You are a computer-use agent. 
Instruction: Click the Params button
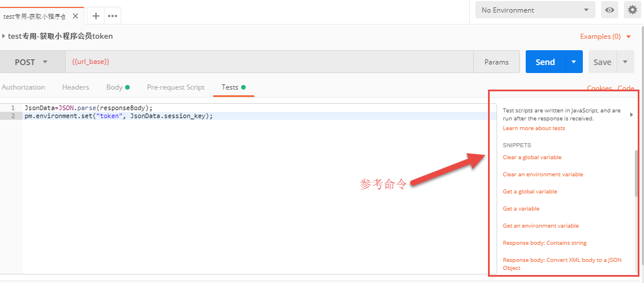click(x=496, y=62)
